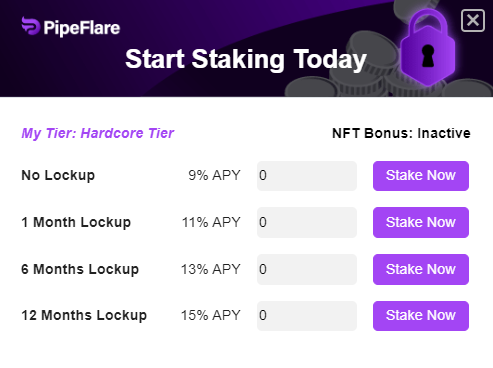Click the purple padlock icon
Viewport: 493px width, 368px height.
pos(428,47)
